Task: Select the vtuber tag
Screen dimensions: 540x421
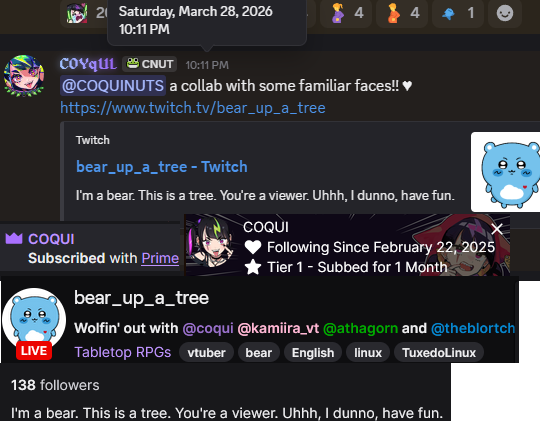Action: (x=206, y=352)
